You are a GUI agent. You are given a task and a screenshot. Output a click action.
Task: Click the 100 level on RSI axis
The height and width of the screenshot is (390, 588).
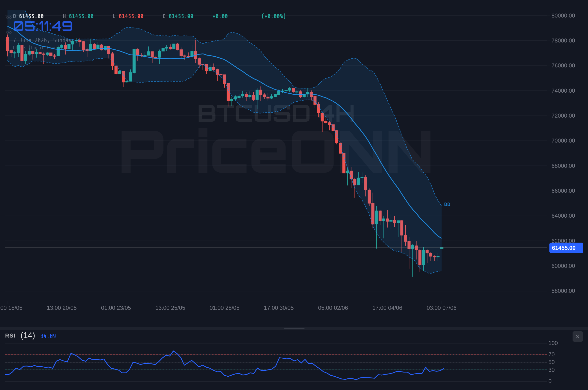pyautogui.click(x=553, y=343)
